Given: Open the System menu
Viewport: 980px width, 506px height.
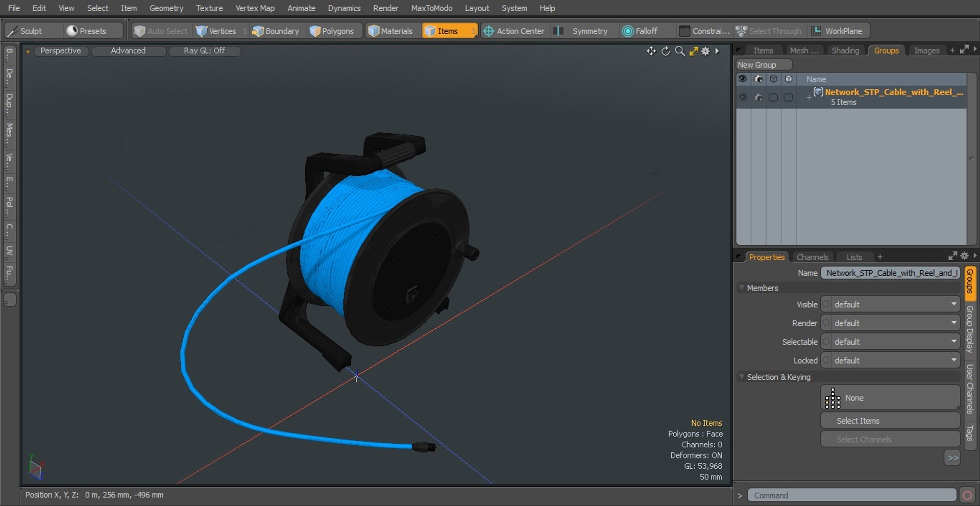Looking at the screenshot, I should [514, 8].
